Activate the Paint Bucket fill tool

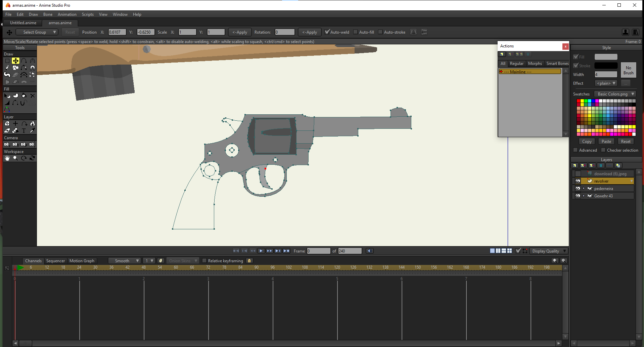coord(24,96)
